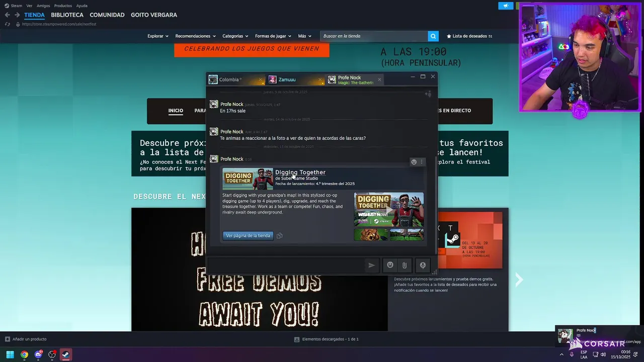Close the Profe Nock chat tab

pyautogui.click(x=379, y=79)
